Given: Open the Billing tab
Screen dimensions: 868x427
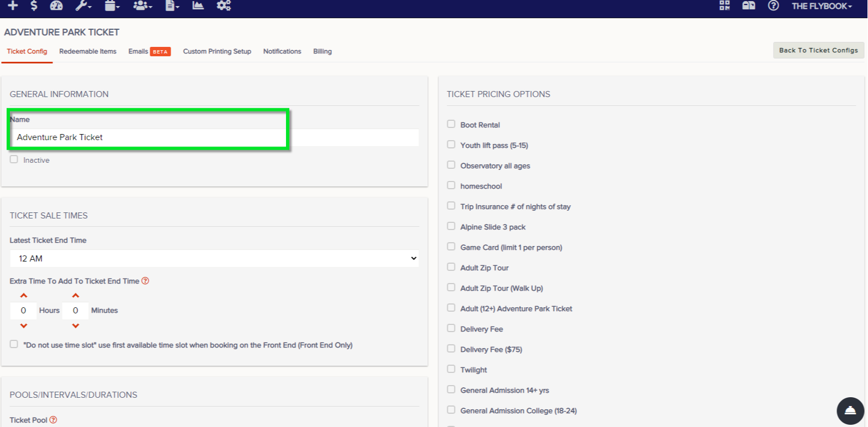Looking at the screenshot, I should tap(322, 51).
